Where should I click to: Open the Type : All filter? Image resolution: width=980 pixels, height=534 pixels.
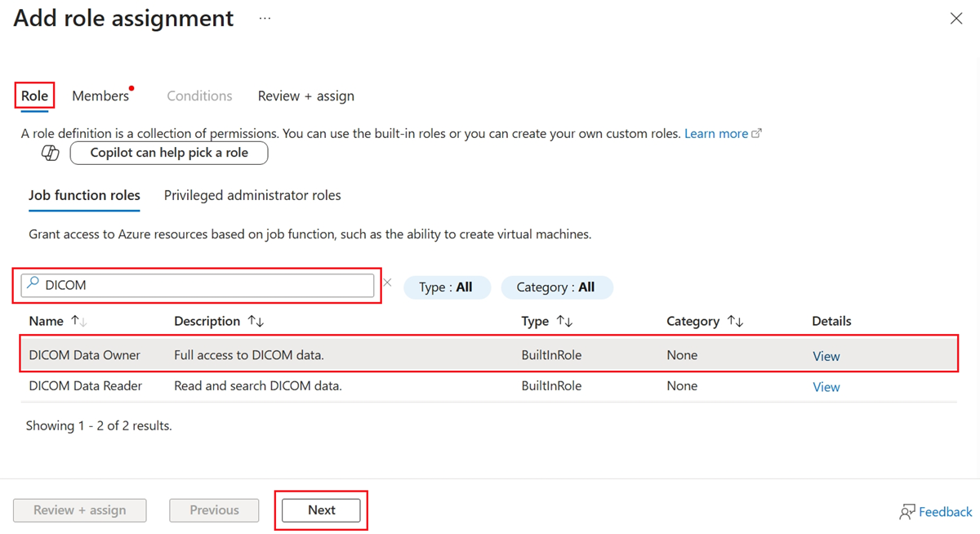446,287
